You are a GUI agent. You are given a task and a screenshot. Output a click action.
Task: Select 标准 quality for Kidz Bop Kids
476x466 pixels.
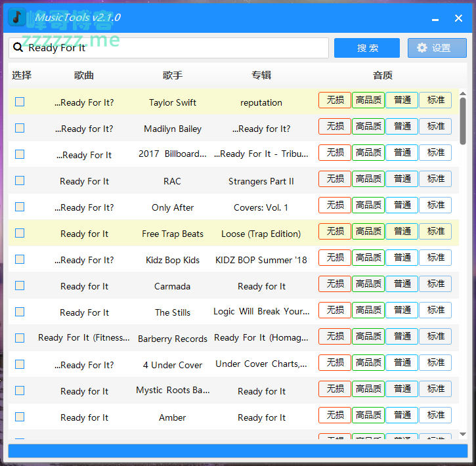click(x=435, y=257)
